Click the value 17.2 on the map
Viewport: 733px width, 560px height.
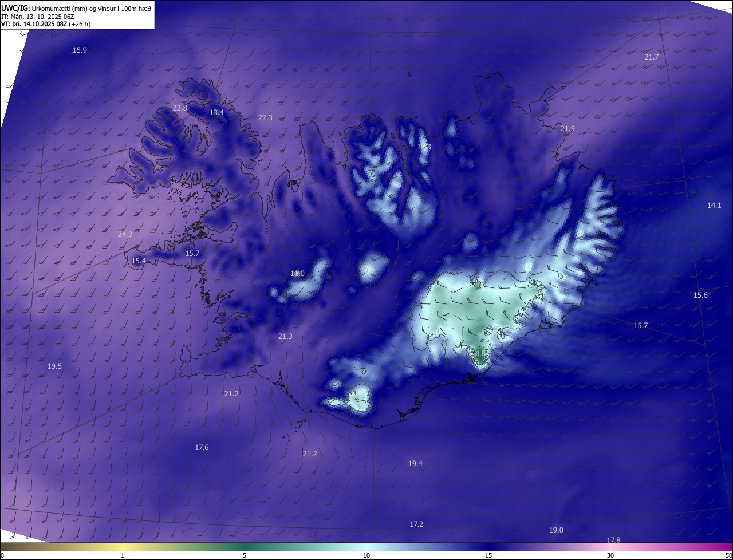pyautogui.click(x=416, y=524)
